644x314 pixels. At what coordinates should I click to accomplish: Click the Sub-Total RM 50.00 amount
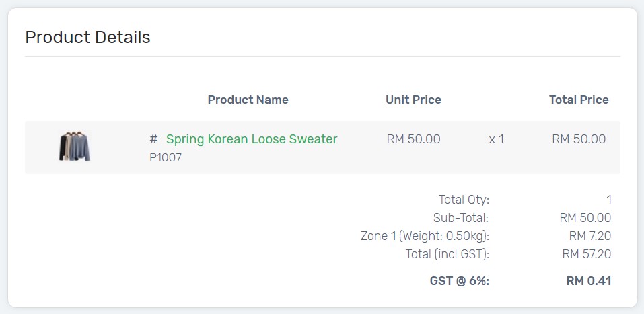coord(585,218)
